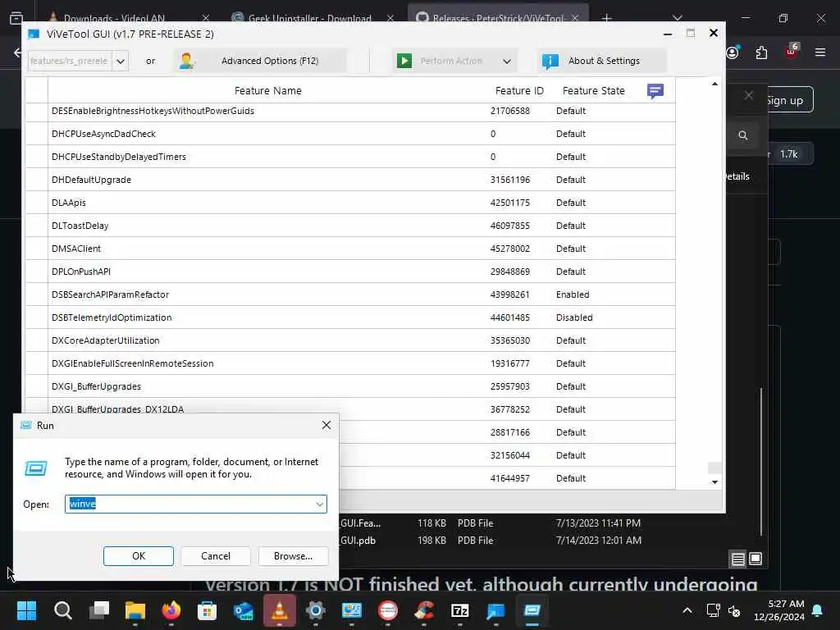This screenshot has height=630, width=840.
Task: Close the Run dialog with X
Action: point(326,426)
